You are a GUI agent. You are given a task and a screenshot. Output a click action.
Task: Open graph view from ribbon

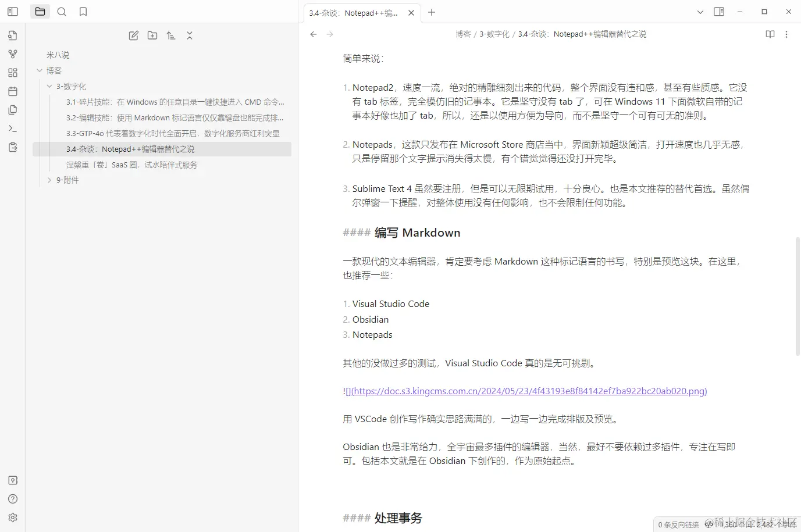(13, 54)
